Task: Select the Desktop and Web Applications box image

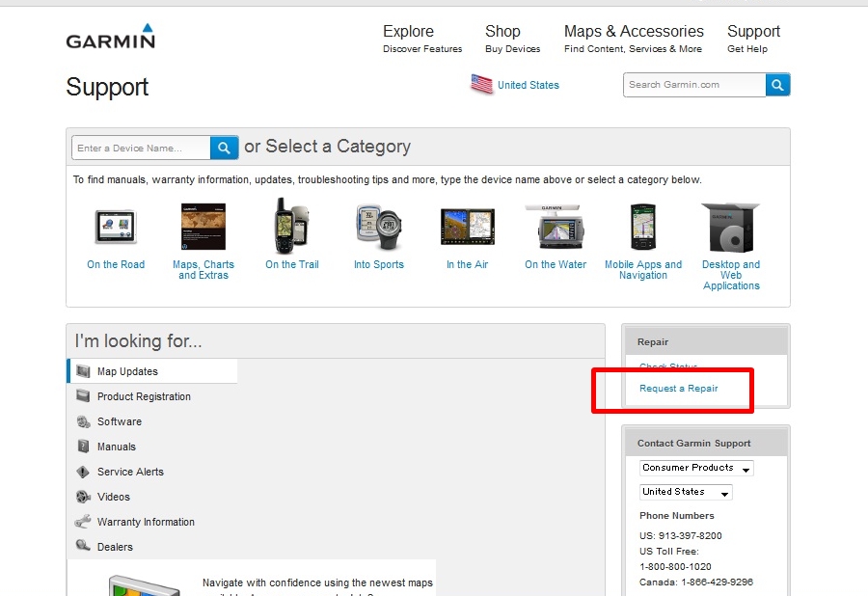Action: [731, 228]
